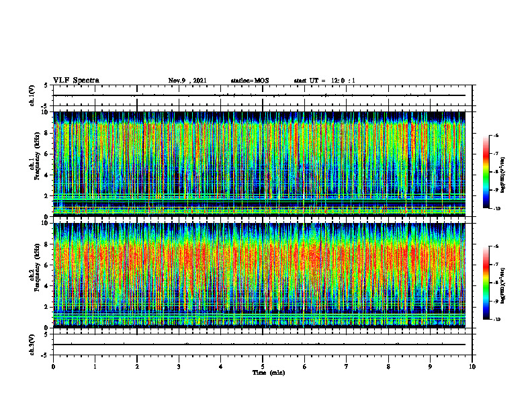Select the "start UT = 12:0 :1" text
The height and width of the screenshot is (411, 532).
(324, 81)
